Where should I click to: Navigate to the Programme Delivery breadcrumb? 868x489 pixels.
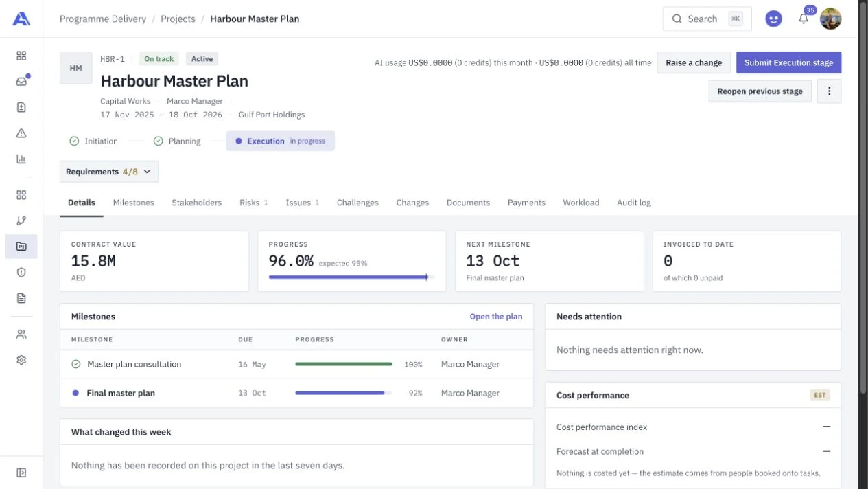[103, 19]
